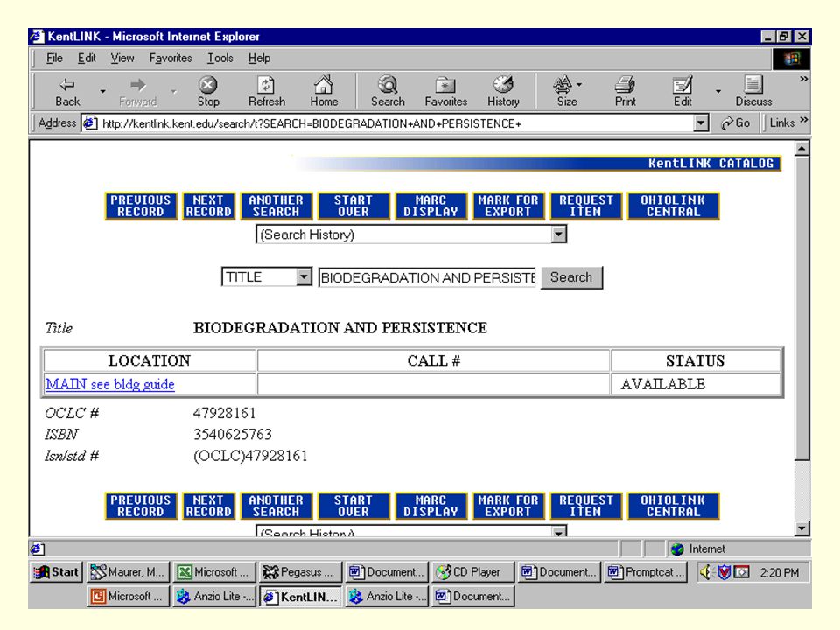Open the Favorites toolbar icon
This screenshot has height=630, width=840.
point(445,85)
